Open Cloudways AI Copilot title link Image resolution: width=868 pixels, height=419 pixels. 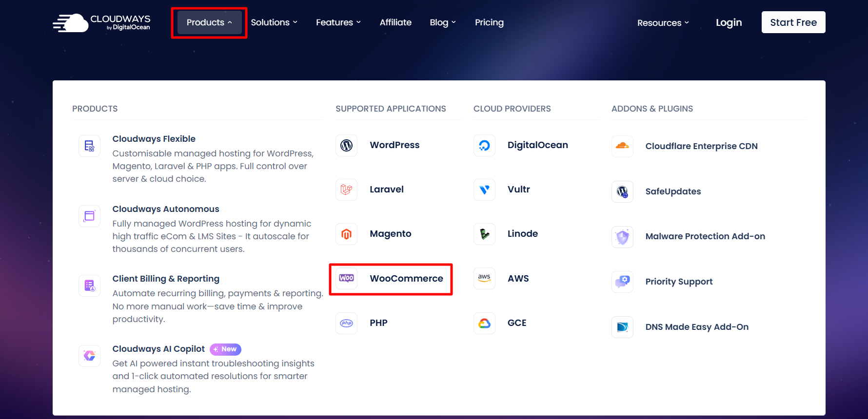pos(158,349)
